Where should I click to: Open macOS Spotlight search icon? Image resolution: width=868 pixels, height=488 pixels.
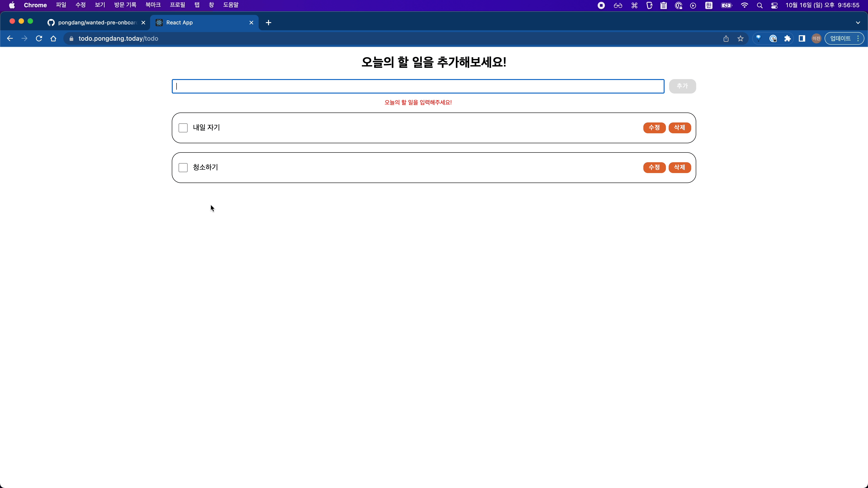[x=759, y=5]
